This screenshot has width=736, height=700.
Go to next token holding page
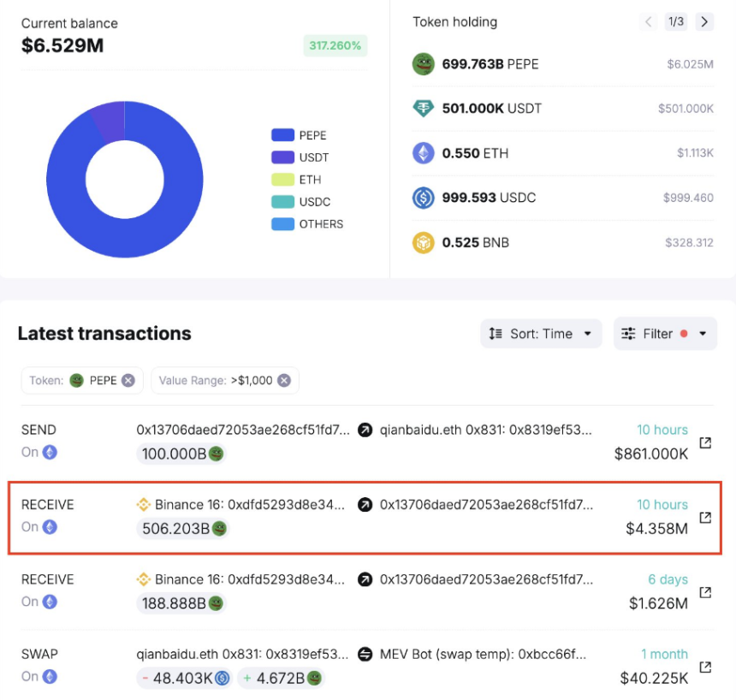tap(704, 22)
